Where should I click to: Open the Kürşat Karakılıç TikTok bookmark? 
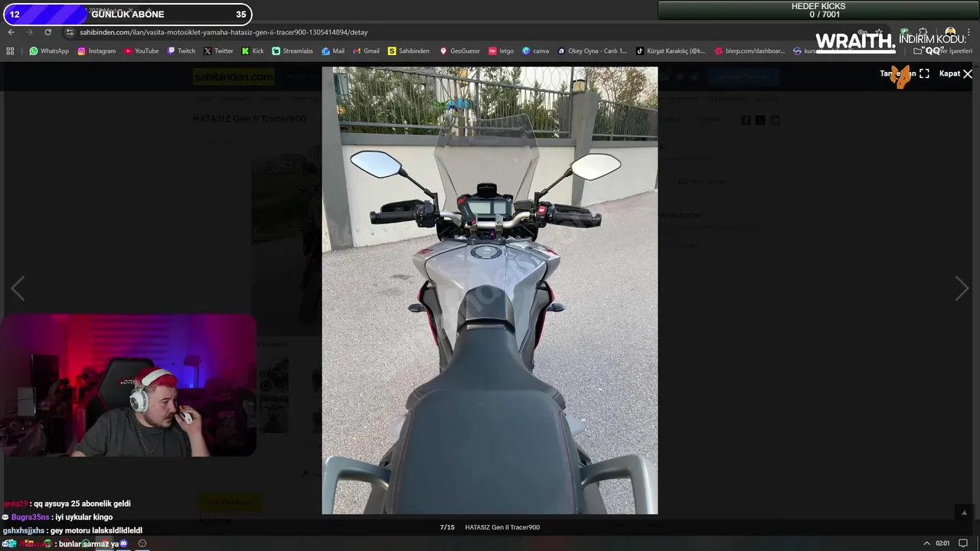click(x=671, y=51)
